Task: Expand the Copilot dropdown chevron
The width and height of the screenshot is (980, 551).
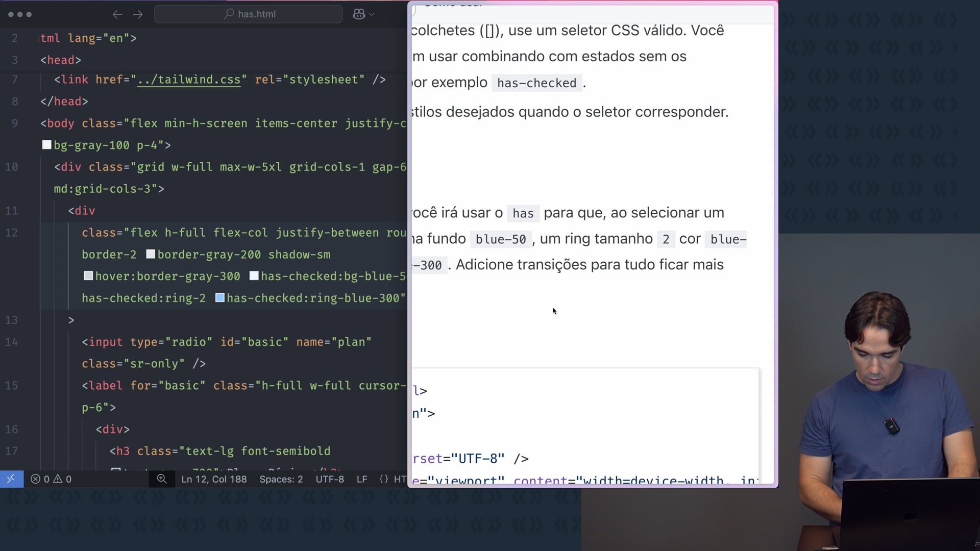Action: (372, 14)
